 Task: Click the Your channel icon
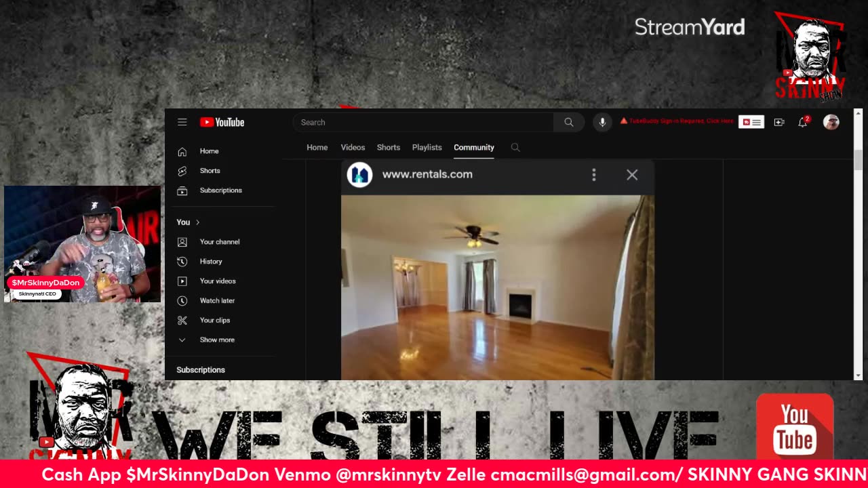[182, 242]
